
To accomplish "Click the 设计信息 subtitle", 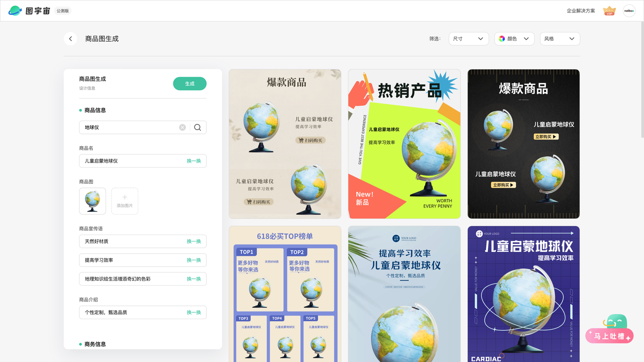I will [87, 88].
